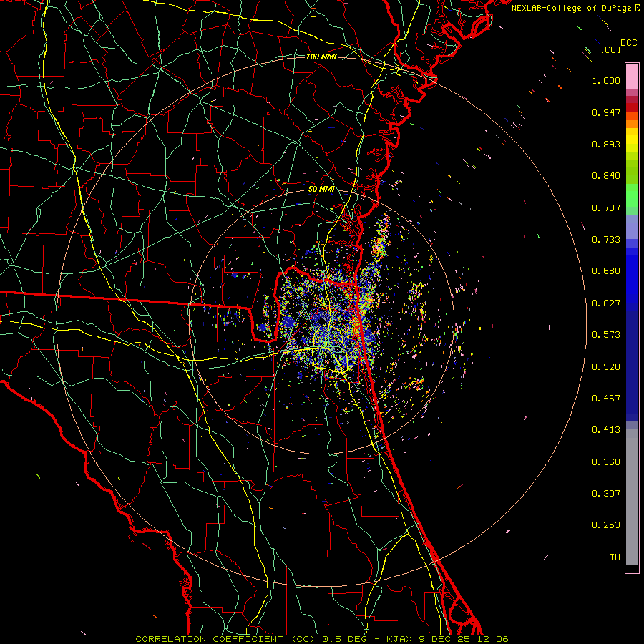Click the 0.573 color scale value
The height and width of the screenshot is (644, 644).
click(x=606, y=335)
